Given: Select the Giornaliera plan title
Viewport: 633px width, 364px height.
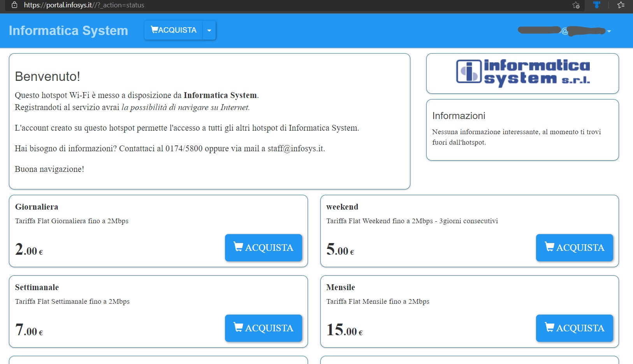Looking at the screenshot, I should (37, 207).
